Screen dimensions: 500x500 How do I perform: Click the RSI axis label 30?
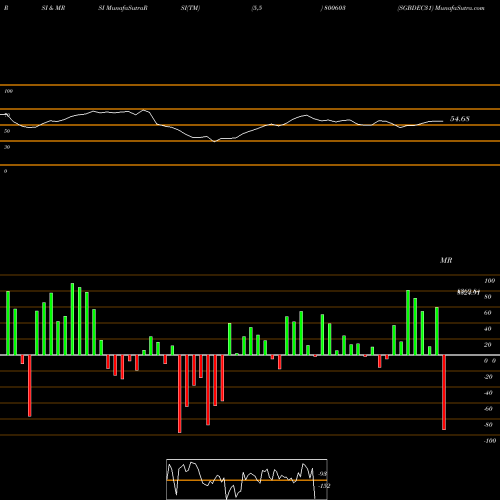click(7, 147)
